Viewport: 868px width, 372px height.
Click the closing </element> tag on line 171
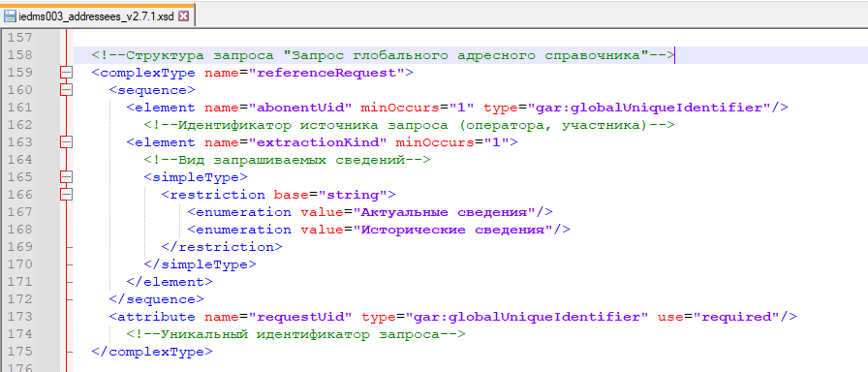pyautogui.click(x=170, y=282)
